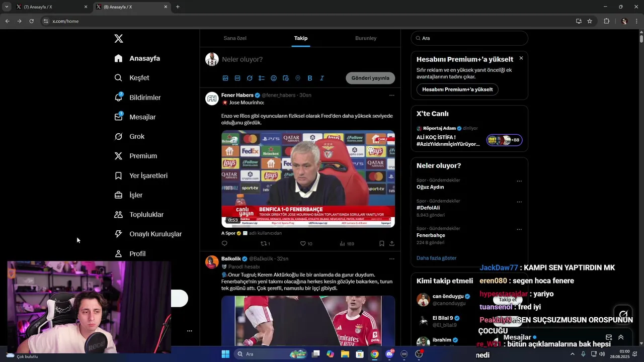The image size is (644, 362).
Task: Add a GIF to post
Action: tap(237, 78)
